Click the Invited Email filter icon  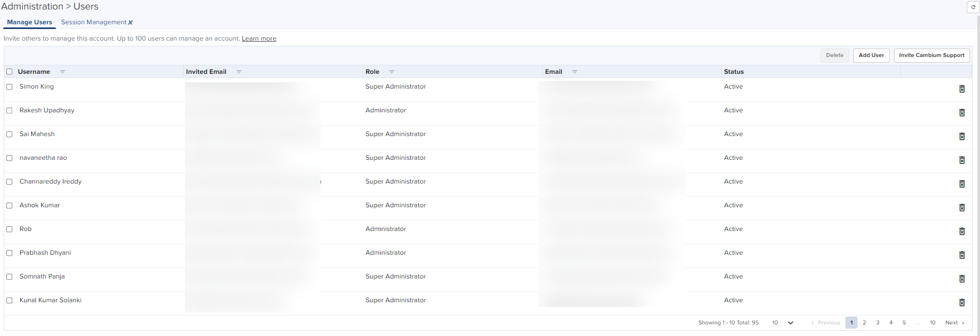tap(239, 72)
